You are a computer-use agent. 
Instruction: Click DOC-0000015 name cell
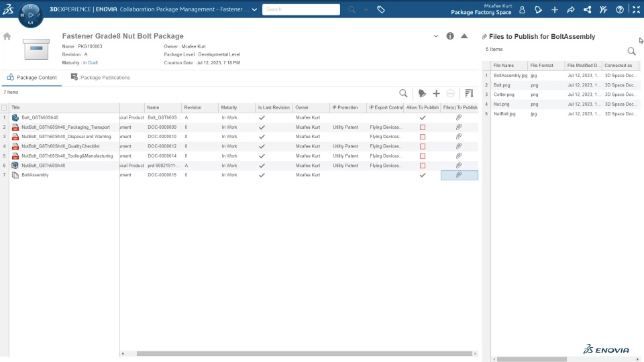pos(162,175)
